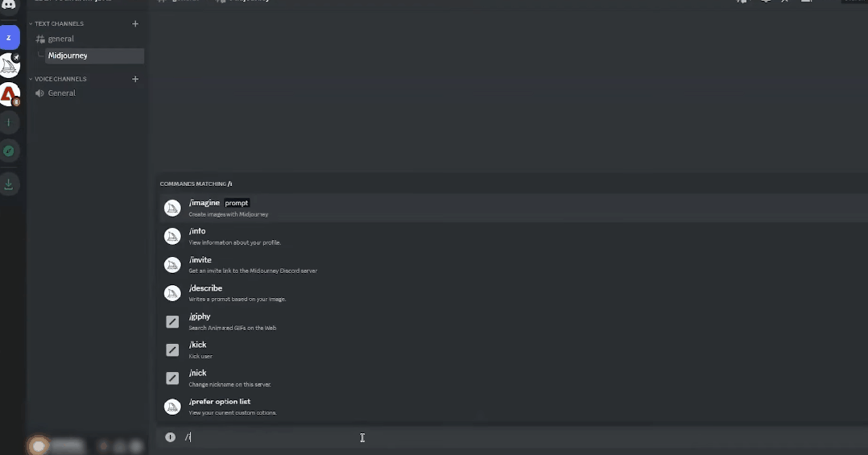Viewport: 868px width, 455px height.
Task: Choose the /describe command
Action: click(x=205, y=288)
